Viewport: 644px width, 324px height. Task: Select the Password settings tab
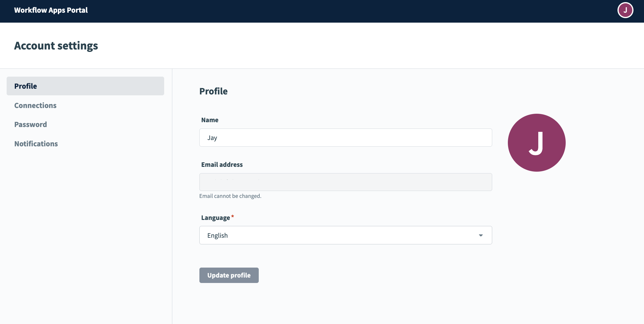click(30, 124)
